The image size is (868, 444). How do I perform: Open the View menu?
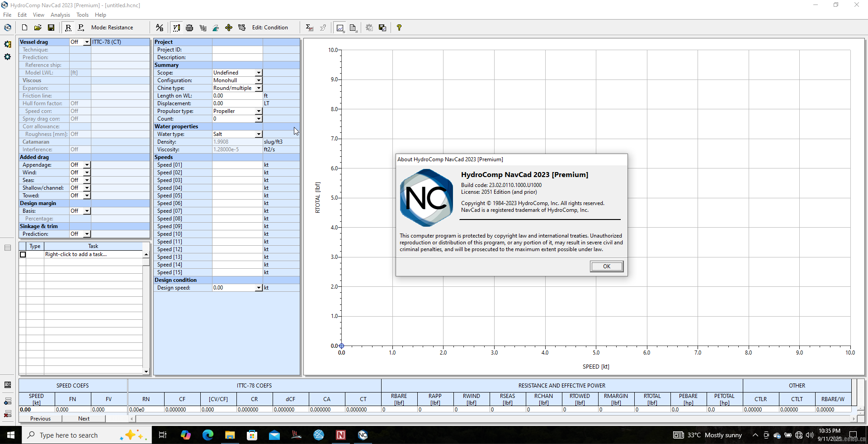(x=38, y=15)
